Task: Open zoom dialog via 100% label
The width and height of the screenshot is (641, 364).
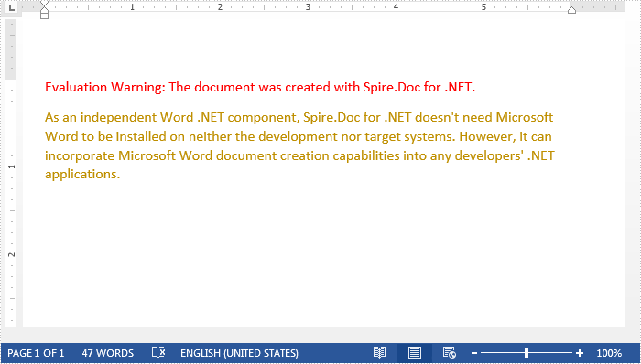Action: coord(609,353)
